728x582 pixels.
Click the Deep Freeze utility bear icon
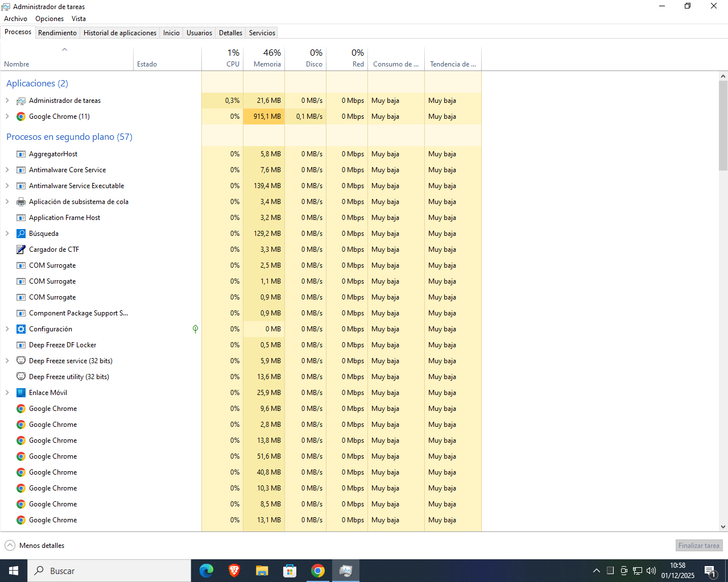pos(21,377)
